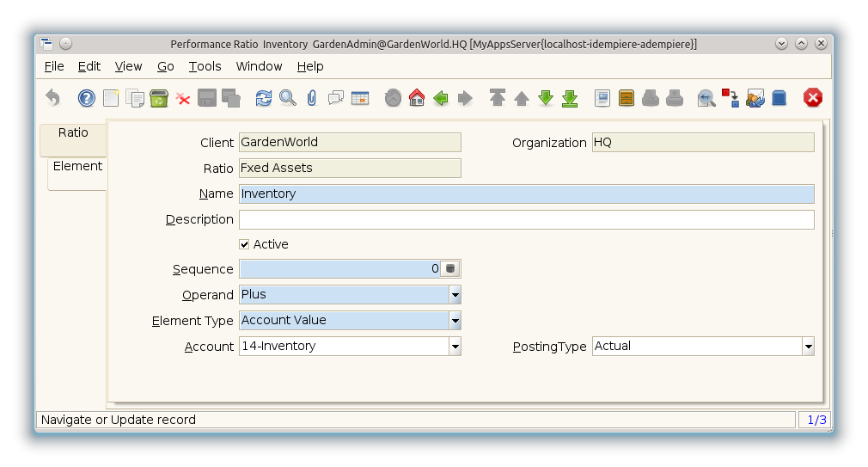This screenshot has height=467, width=868.
Task: Expand the Operand dropdown
Action: (455, 295)
